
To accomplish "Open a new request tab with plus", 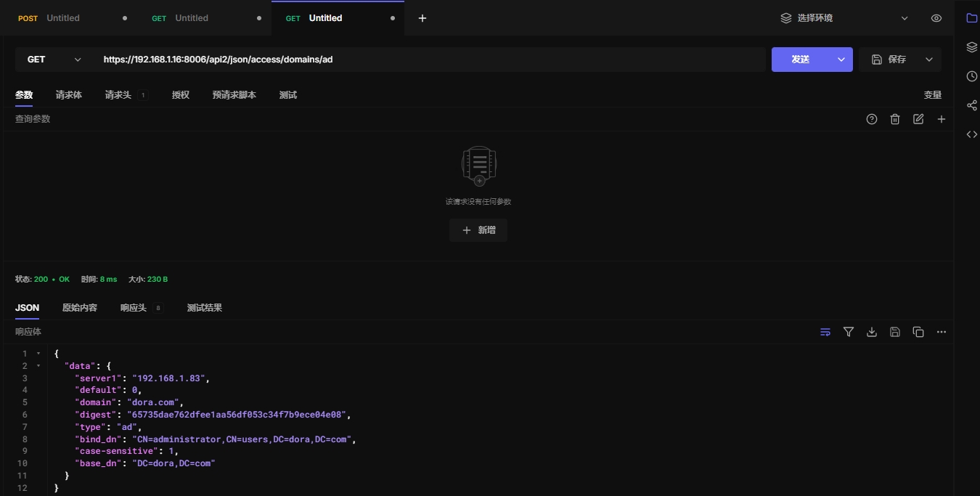I will [x=422, y=18].
